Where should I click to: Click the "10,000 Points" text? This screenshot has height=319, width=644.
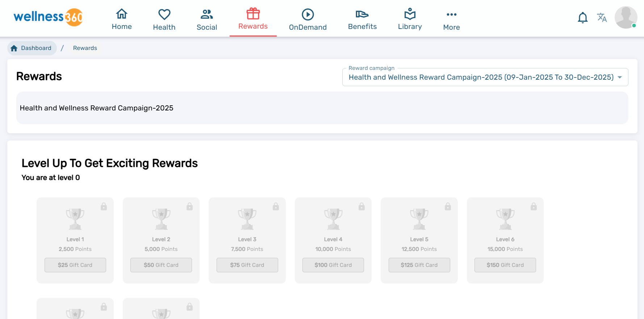point(333,249)
